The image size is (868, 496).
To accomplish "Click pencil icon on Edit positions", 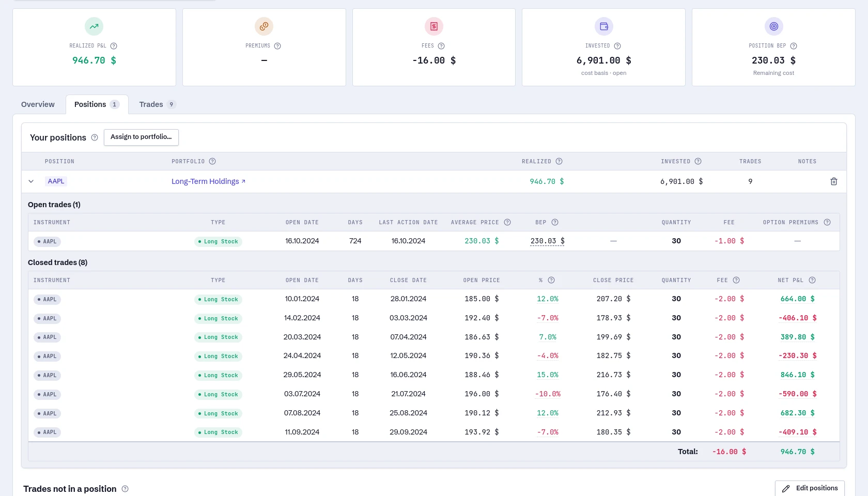I will [x=786, y=488].
